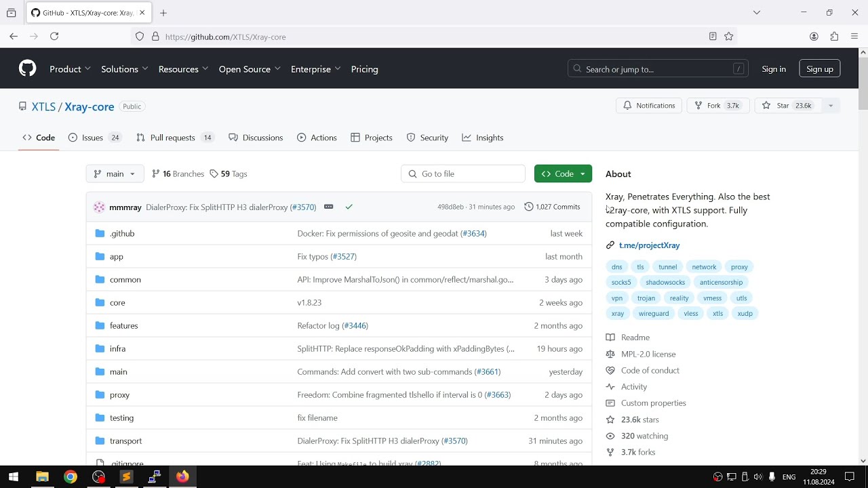Go back using the browser arrow
The width and height of the screenshot is (868, 488).
coord(14,37)
